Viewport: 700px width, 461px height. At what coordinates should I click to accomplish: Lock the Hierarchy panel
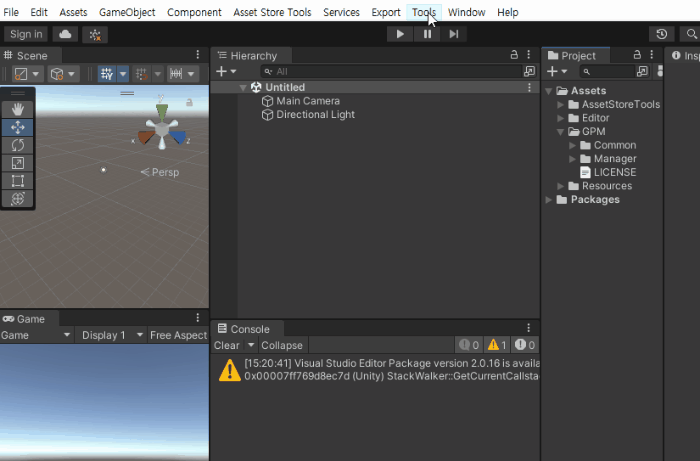coord(514,54)
